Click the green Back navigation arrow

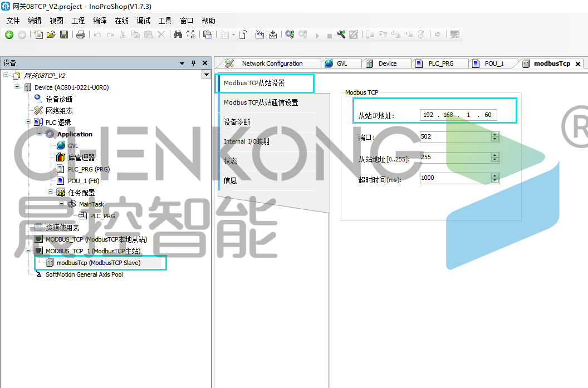[9, 35]
